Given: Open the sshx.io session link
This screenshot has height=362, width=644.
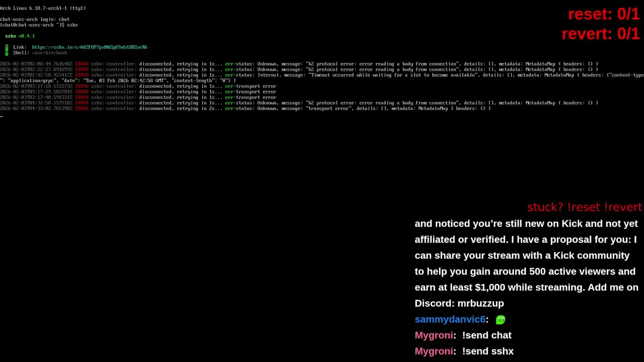Looking at the screenshot, I should (x=90, y=47).
